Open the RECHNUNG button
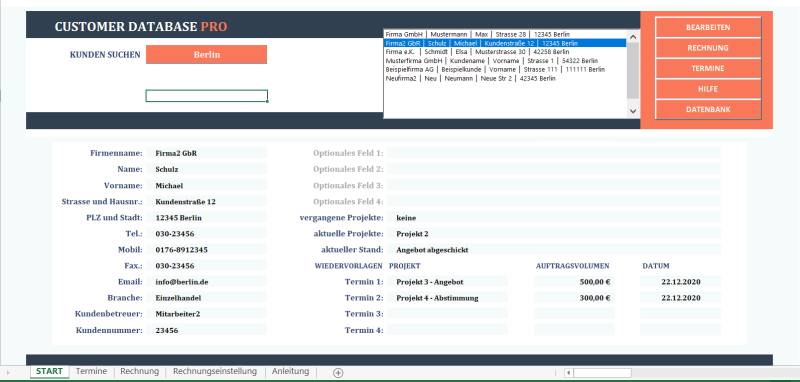 (x=708, y=48)
